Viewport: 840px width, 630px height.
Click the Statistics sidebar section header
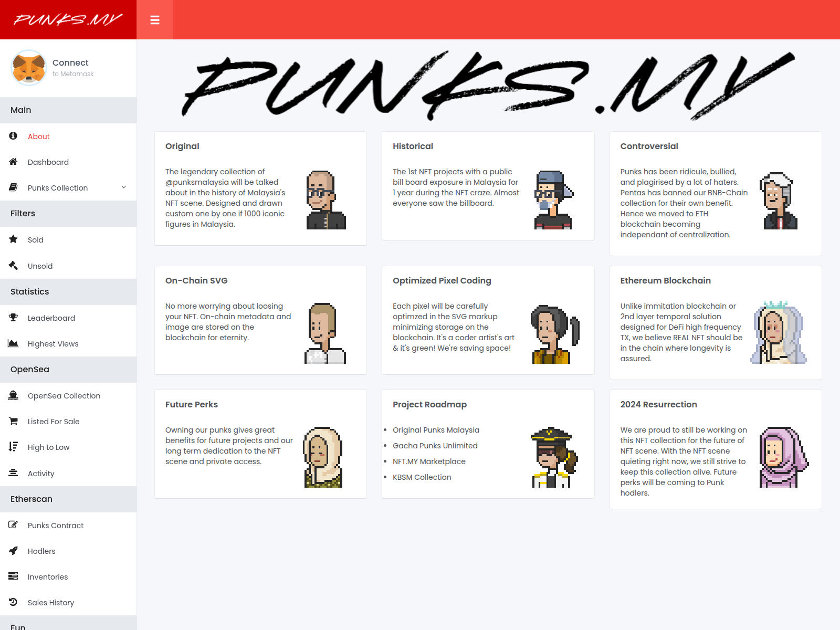coord(68,292)
